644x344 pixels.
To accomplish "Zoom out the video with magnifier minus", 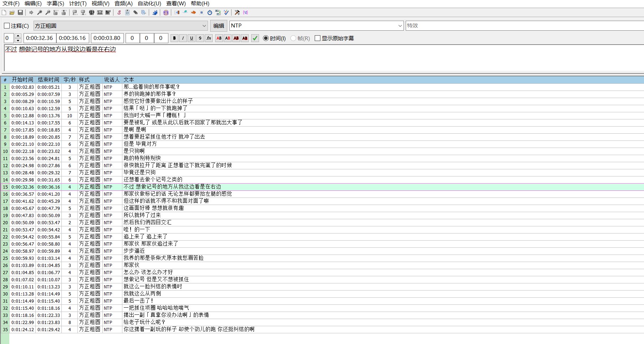I will point(48,12).
